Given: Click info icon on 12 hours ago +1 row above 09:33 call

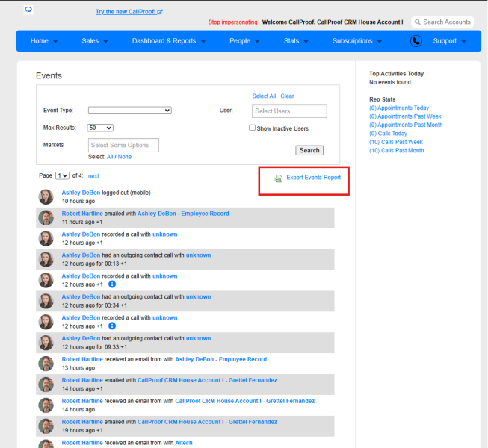Looking at the screenshot, I should (x=112, y=326).
